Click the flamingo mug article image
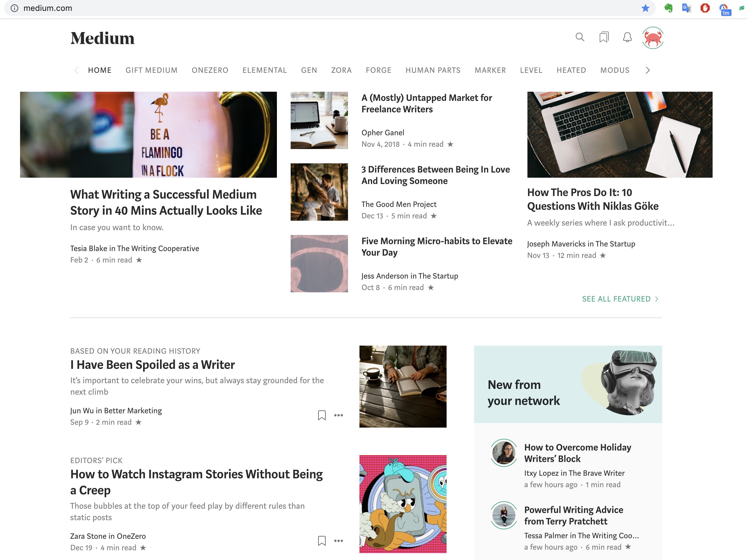This screenshot has width=747, height=560. (x=148, y=134)
